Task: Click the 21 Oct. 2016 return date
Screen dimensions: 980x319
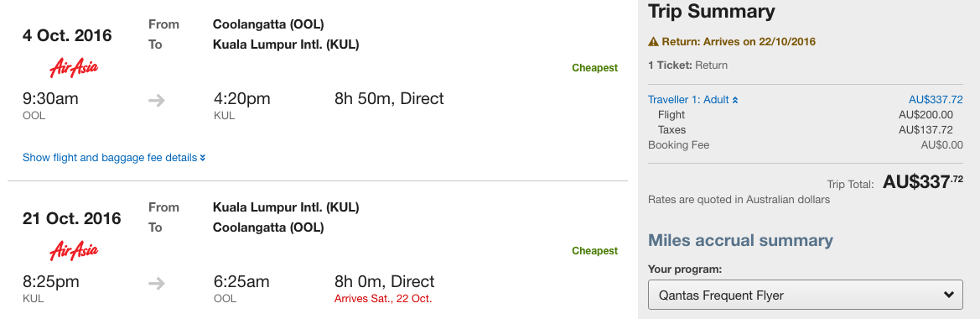Action: click(x=72, y=218)
